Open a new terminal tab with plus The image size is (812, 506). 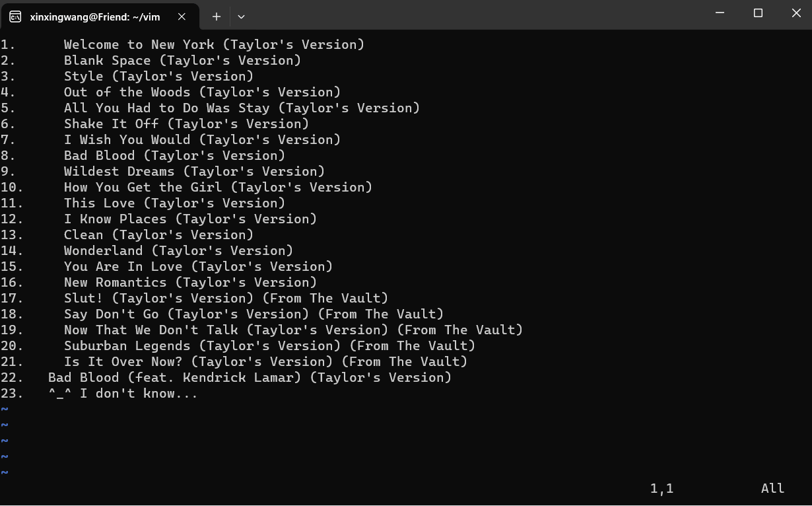(217, 17)
